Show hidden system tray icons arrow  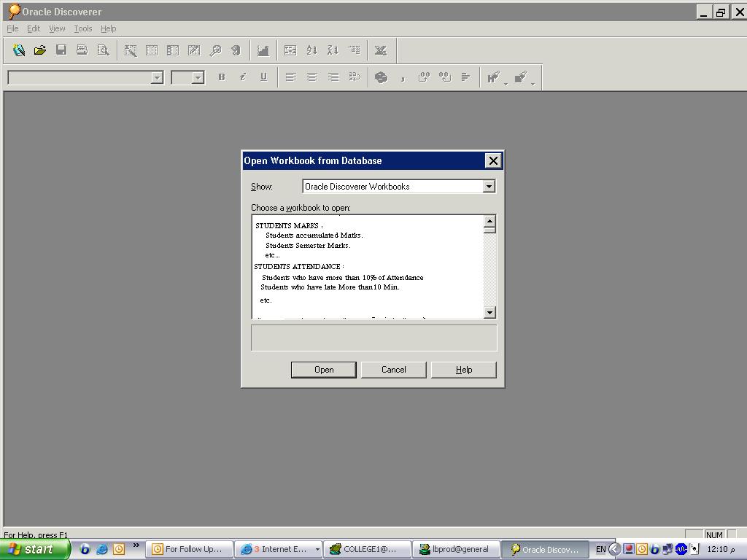tap(614, 550)
